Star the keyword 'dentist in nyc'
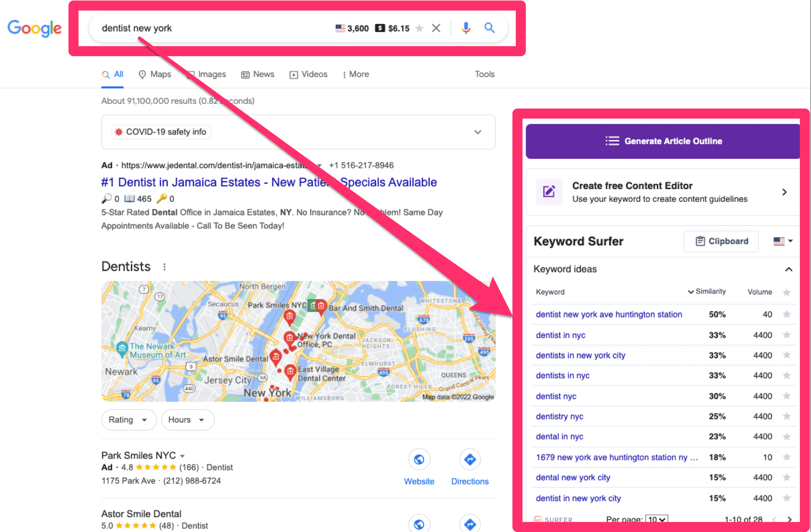Viewport: 811px width, 532px height. click(x=787, y=335)
